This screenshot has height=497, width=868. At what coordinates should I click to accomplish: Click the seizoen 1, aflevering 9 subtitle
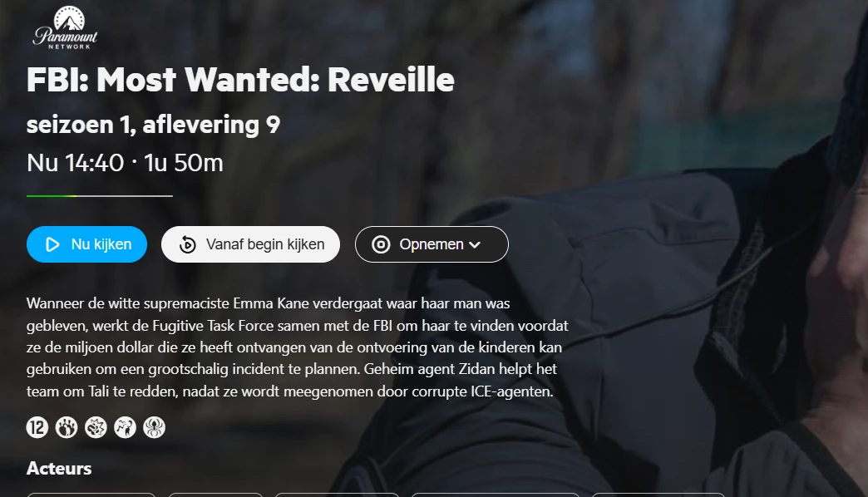point(153,125)
